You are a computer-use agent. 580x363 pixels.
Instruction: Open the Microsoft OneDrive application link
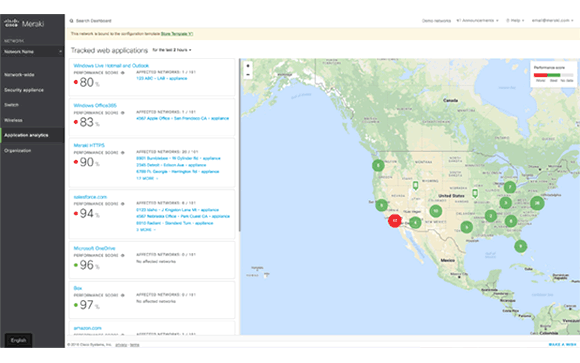[x=94, y=248]
